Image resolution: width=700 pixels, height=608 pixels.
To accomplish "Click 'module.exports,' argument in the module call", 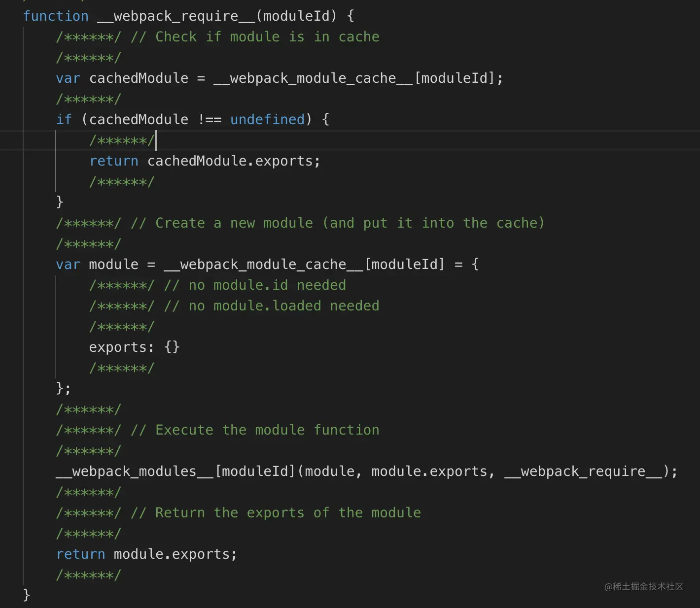I will pyautogui.click(x=433, y=472).
